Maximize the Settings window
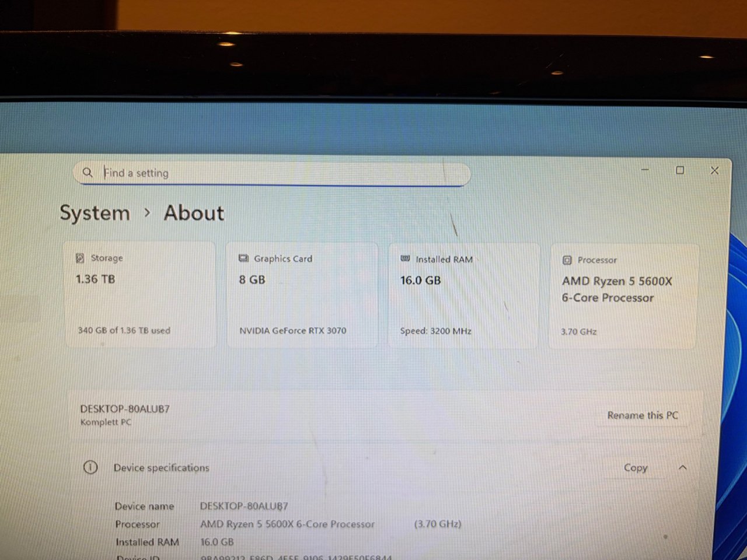The width and height of the screenshot is (747, 560). pyautogui.click(x=680, y=170)
